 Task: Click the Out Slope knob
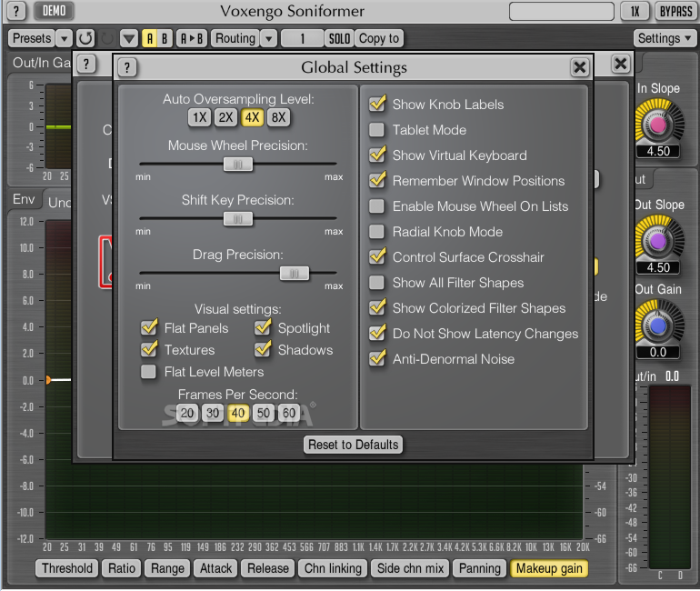click(x=658, y=242)
